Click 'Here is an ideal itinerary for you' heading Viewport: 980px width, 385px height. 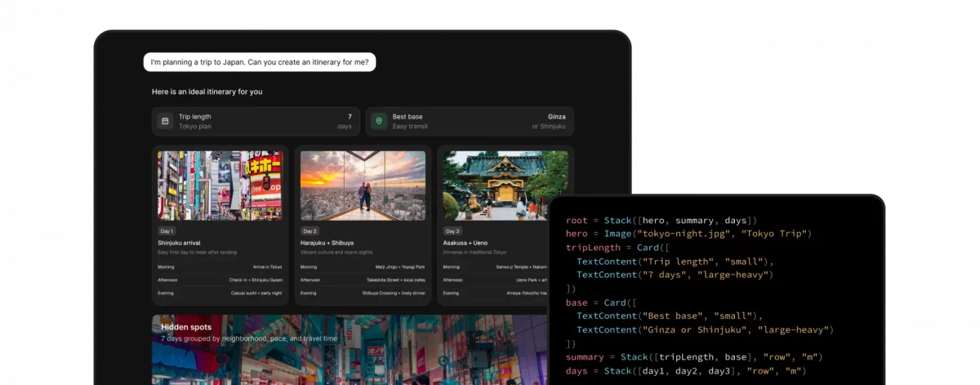207,92
